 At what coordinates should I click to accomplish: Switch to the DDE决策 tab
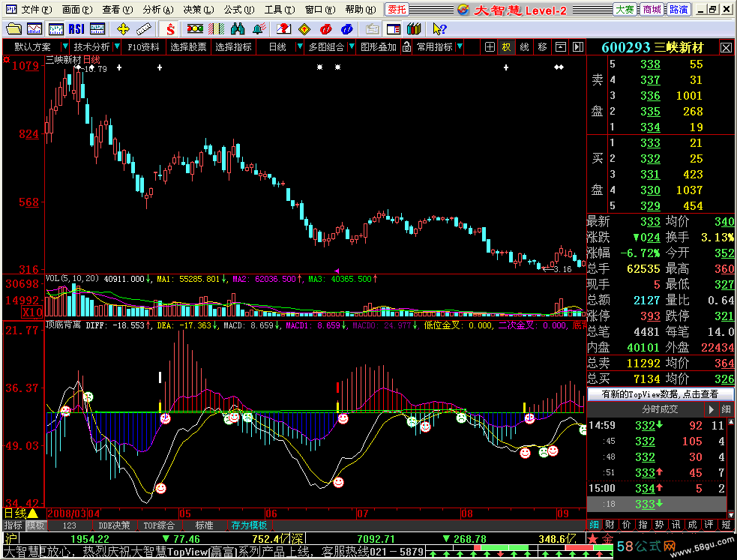(114, 526)
